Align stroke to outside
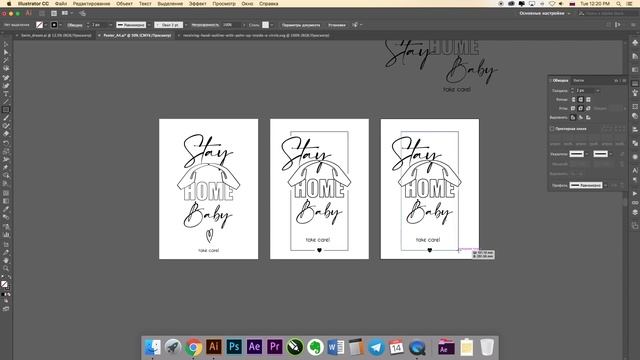This screenshot has height=360, width=640. pos(588,117)
